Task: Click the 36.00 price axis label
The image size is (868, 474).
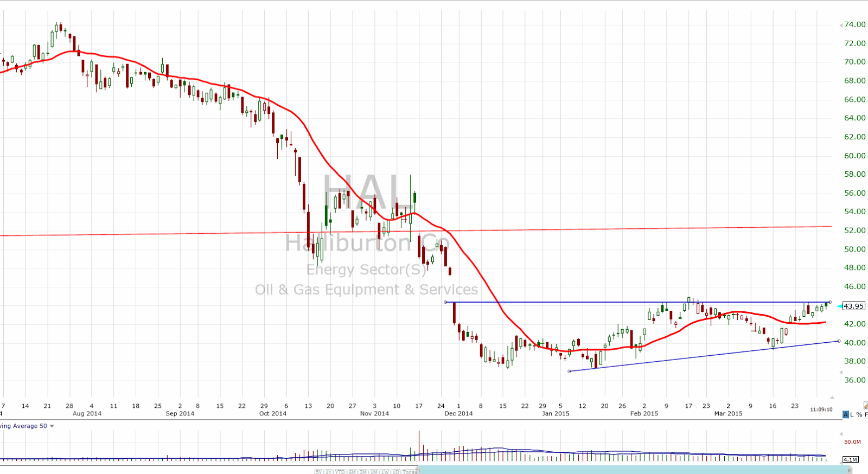Action: tap(855, 380)
